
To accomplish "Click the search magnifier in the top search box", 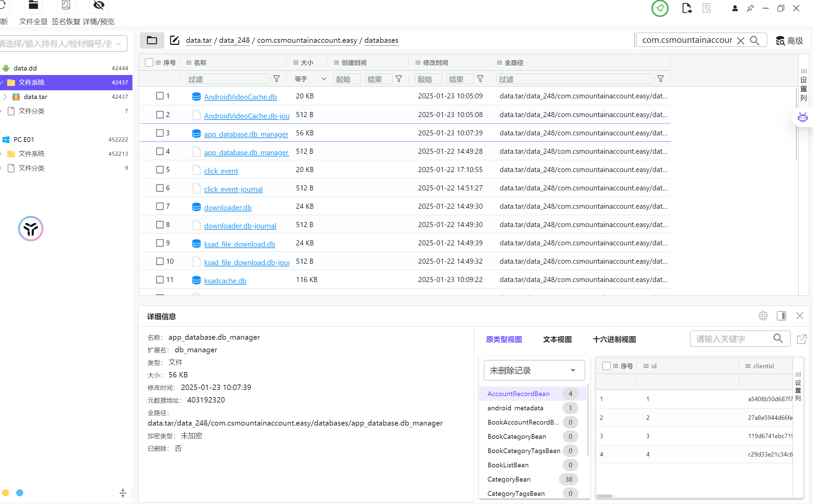I will pos(754,40).
